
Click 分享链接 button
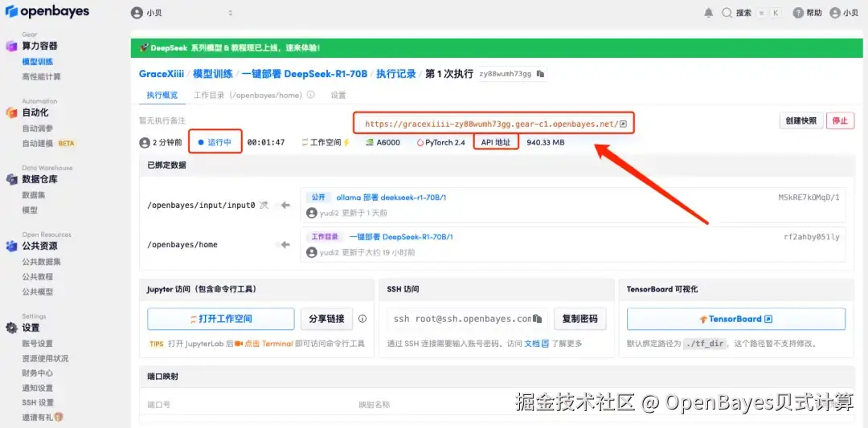click(326, 319)
